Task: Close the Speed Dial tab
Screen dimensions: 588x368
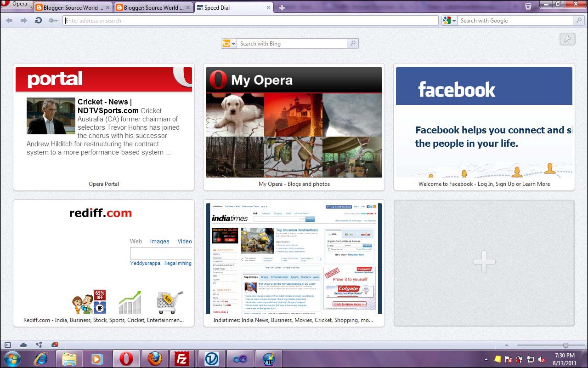Action: (269, 8)
